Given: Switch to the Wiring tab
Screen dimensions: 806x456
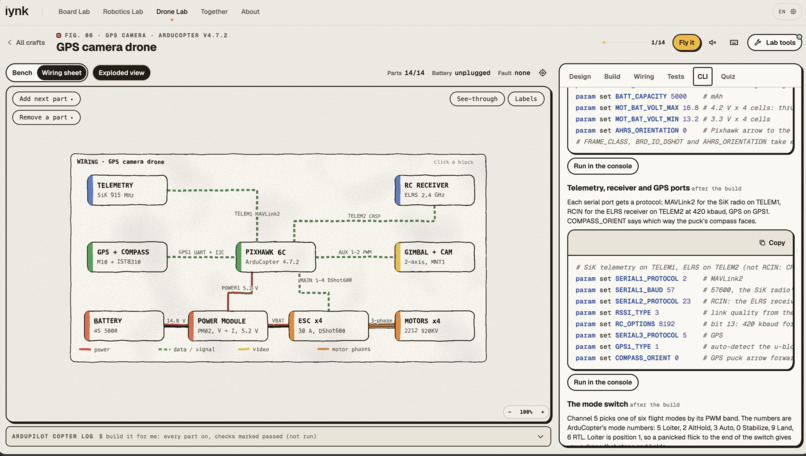Looking at the screenshot, I should [x=644, y=77].
